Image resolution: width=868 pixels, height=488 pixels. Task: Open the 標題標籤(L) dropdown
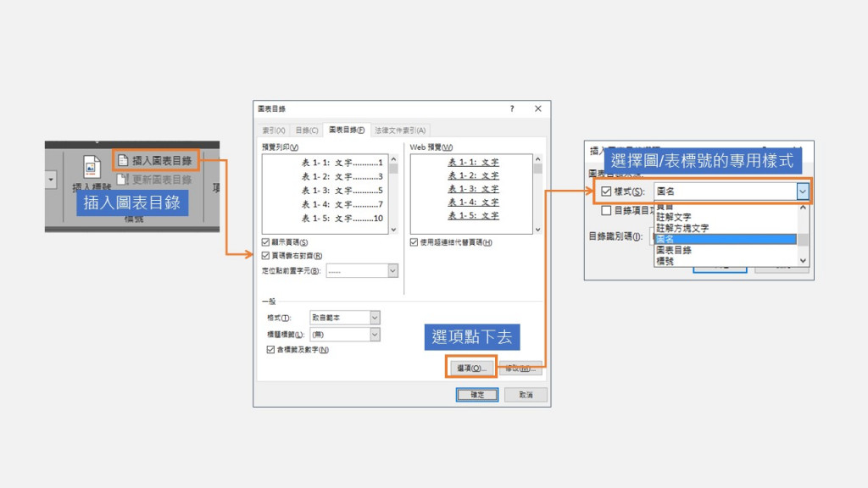pos(375,334)
